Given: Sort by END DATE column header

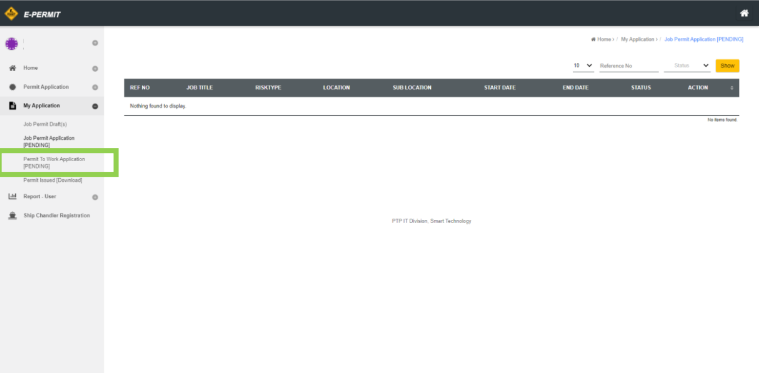Looking at the screenshot, I should (576, 88).
